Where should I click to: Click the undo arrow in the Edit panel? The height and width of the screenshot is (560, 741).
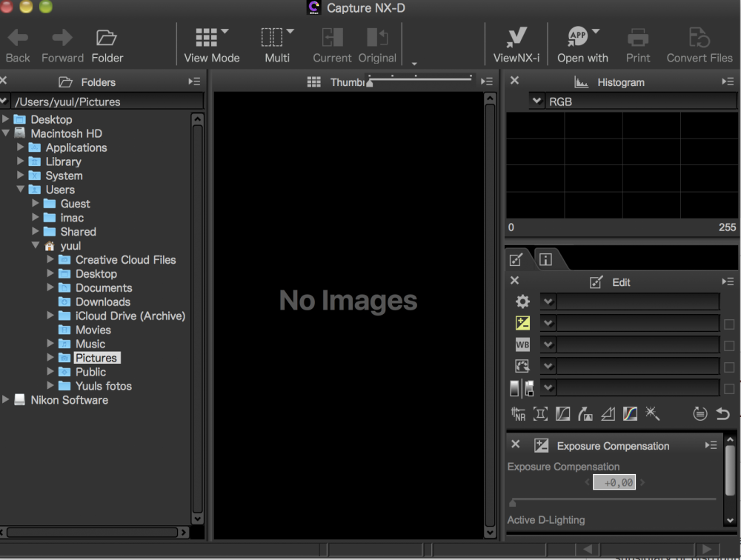tap(723, 414)
